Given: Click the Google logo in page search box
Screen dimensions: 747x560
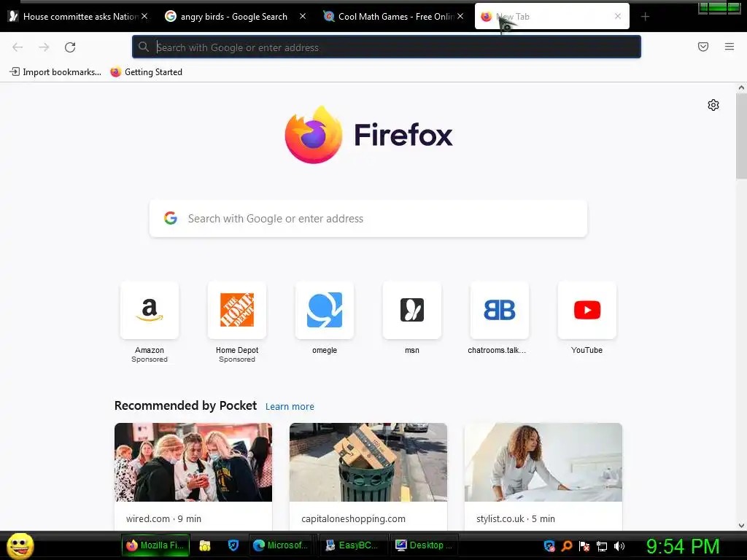Looking at the screenshot, I should pyautogui.click(x=171, y=218).
